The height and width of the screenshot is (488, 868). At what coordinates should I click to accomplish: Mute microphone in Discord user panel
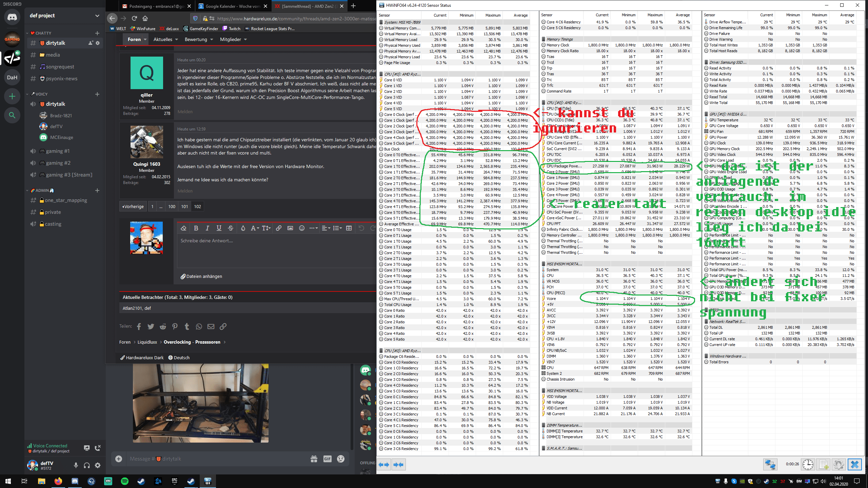point(76,465)
